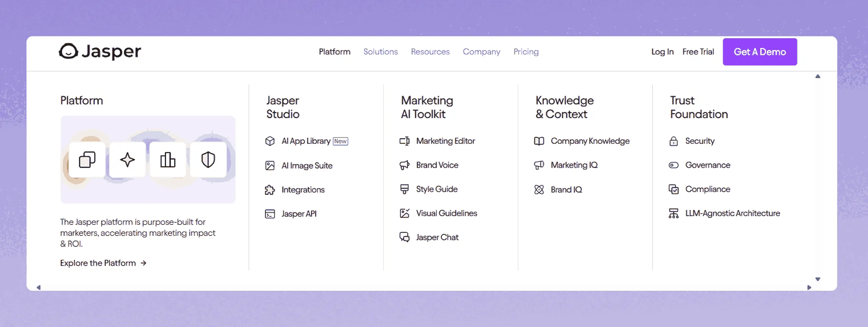Open Jasper Chat link text
This screenshot has height=327, width=868.
click(437, 237)
